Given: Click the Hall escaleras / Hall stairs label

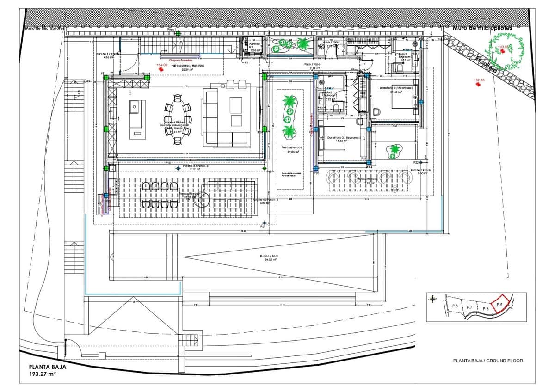Looking at the screenshot, I should (x=188, y=66).
